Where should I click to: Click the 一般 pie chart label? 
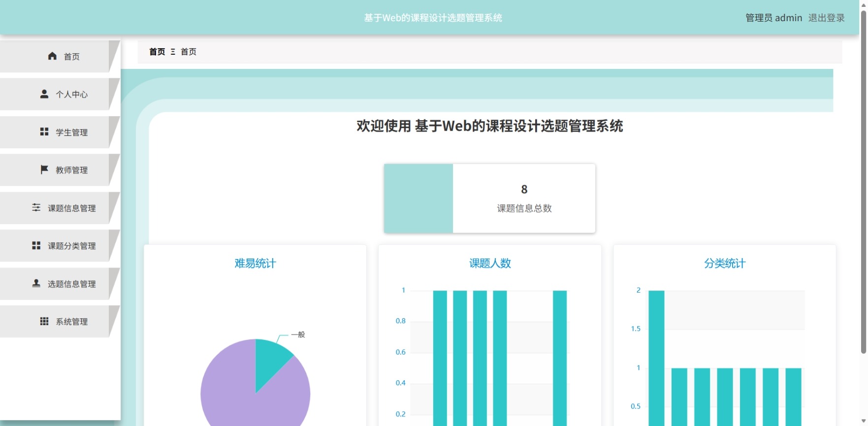(x=298, y=335)
